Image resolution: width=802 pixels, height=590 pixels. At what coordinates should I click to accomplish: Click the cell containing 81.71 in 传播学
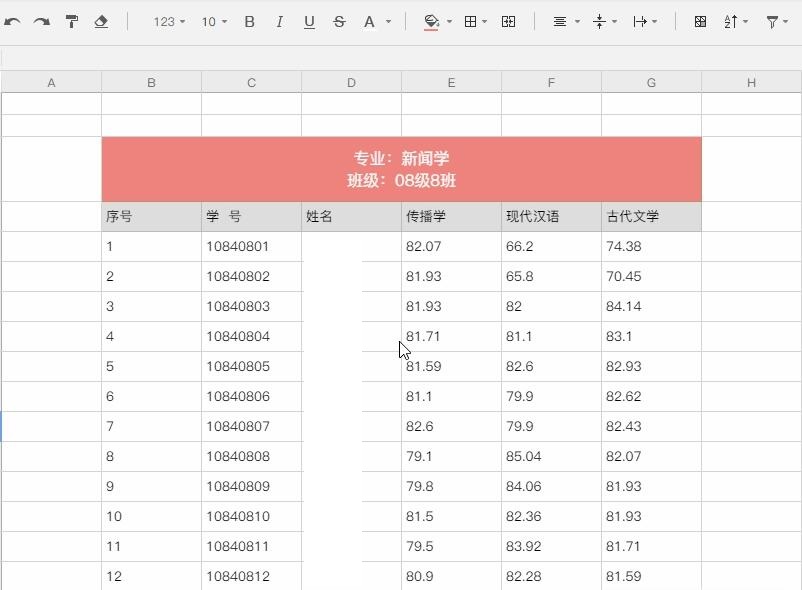pyautogui.click(x=451, y=336)
